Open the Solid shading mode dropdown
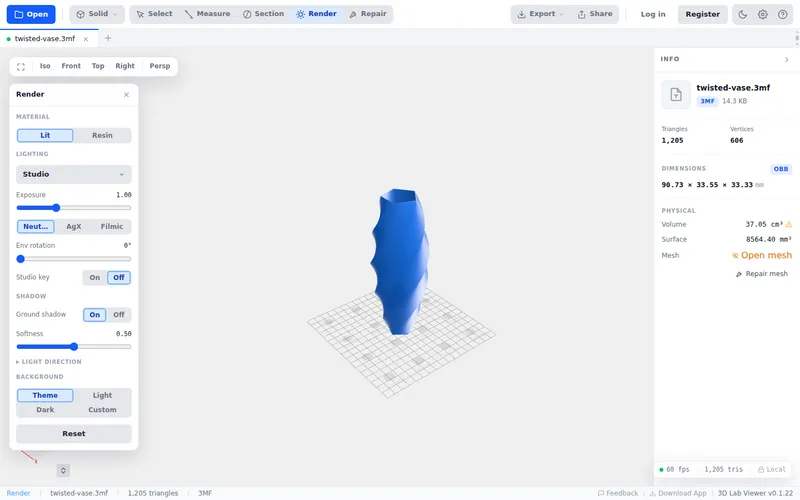This screenshot has width=800, height=500. (x=97, y=14)
